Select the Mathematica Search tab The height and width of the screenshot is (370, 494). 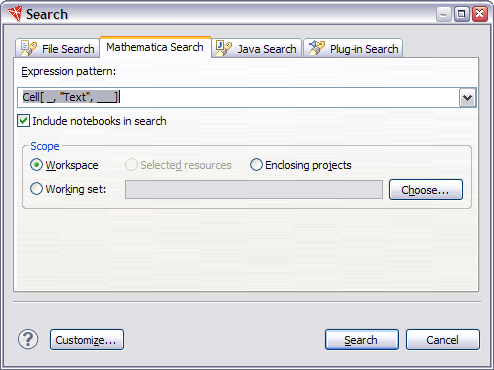click(x=155, y=47)
